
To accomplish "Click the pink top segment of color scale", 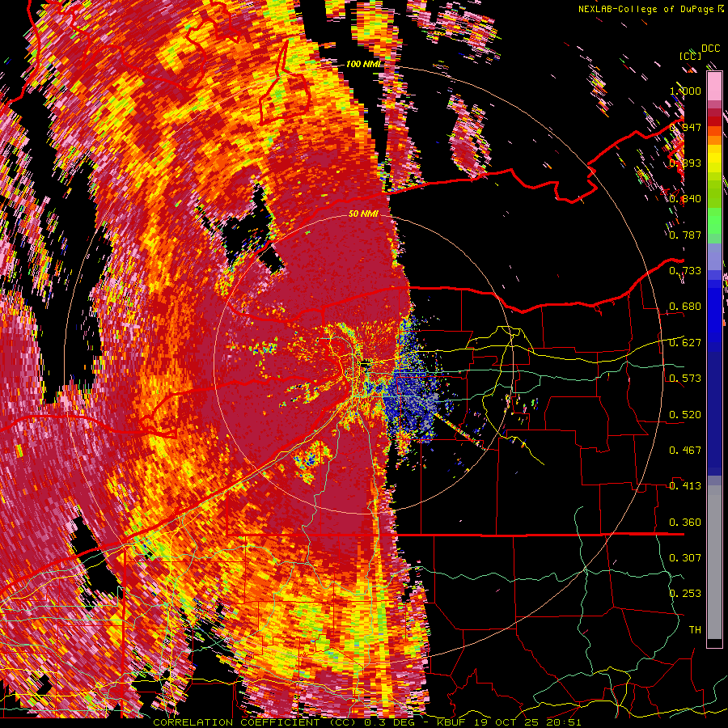I will (714, 86).
